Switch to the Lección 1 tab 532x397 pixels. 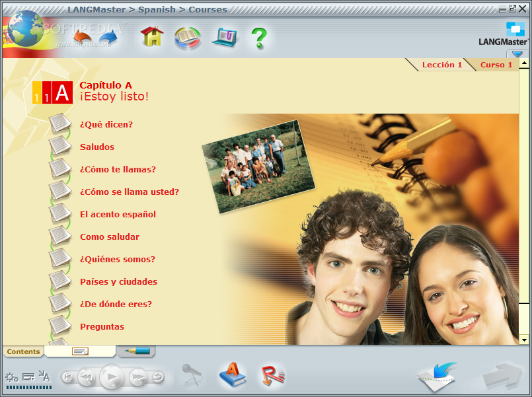point(441,65)
